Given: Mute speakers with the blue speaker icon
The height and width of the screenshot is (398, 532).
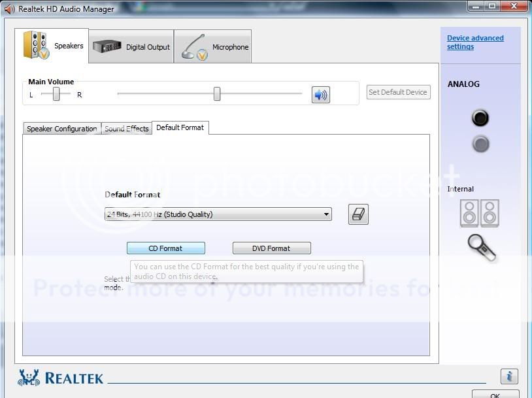Looking at the screenshot, I should (321, 95).
